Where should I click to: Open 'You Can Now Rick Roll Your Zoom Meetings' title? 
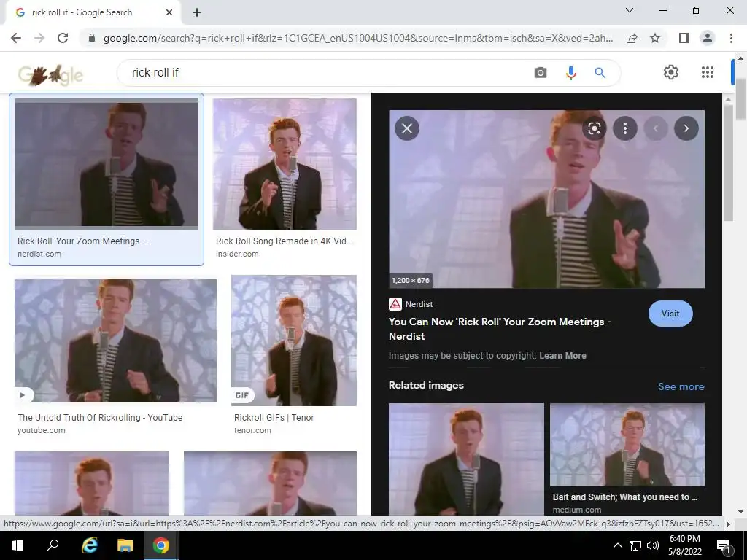tap(500, 329)
